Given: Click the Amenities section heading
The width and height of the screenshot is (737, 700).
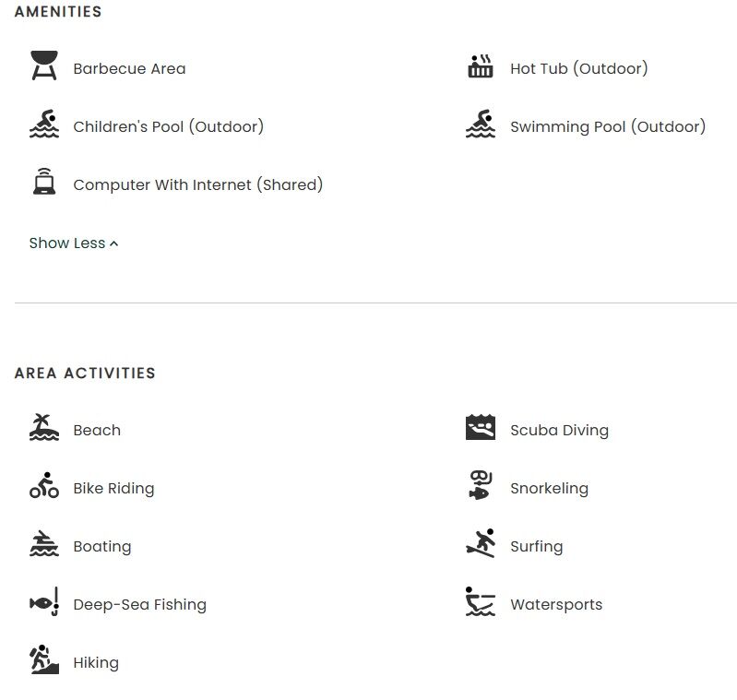Looking at the screenshot, I should 58,12.
